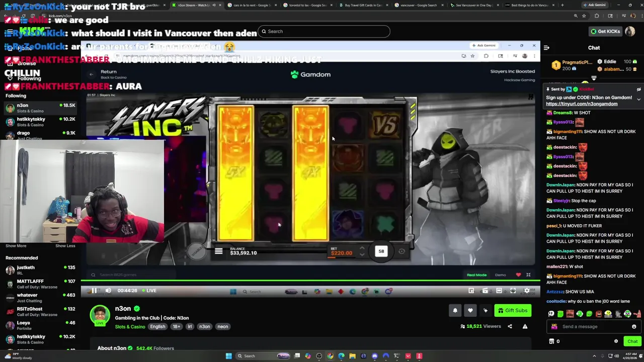Switch to vancouver Google Search tab
The height and width of the screenshot is (362, 644).
(x=419, y=5)
